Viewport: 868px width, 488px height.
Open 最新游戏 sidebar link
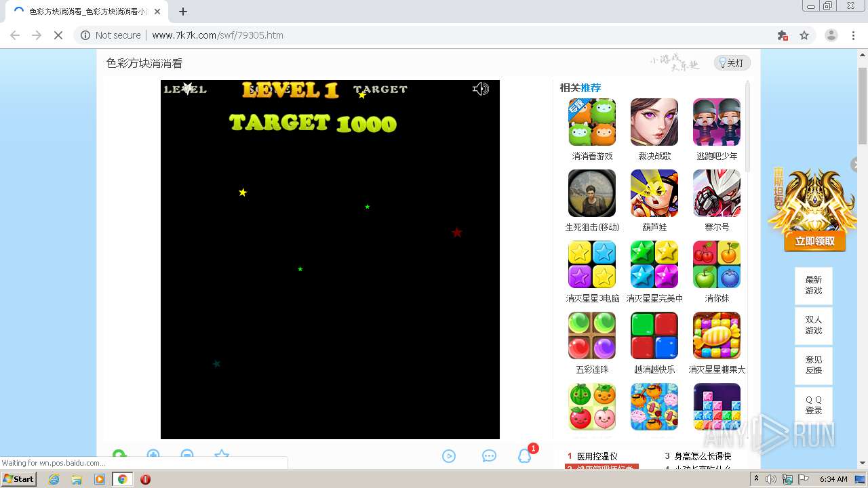click(x=814, y=285)
